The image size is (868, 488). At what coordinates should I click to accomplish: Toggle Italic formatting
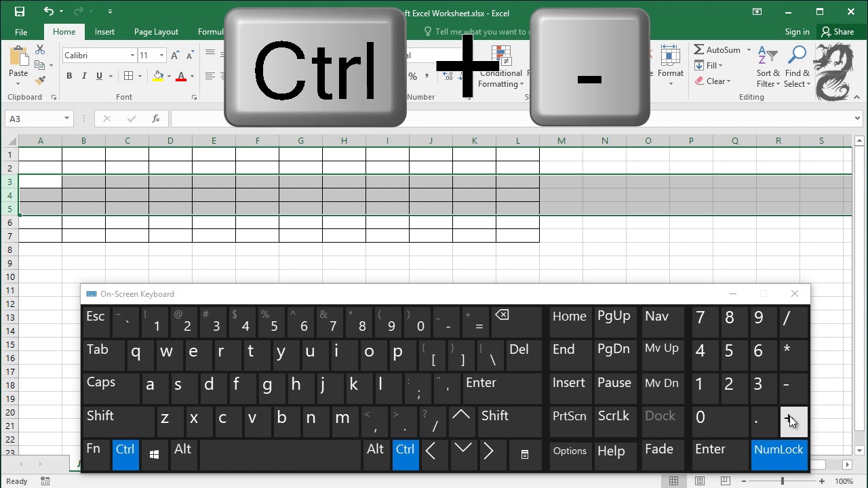(x=84, y=76)
